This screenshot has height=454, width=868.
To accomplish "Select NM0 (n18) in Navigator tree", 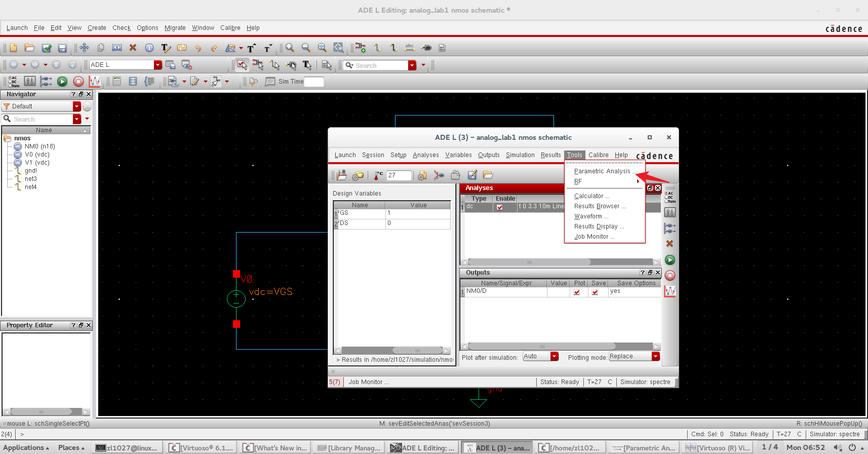I will point(40,146).
